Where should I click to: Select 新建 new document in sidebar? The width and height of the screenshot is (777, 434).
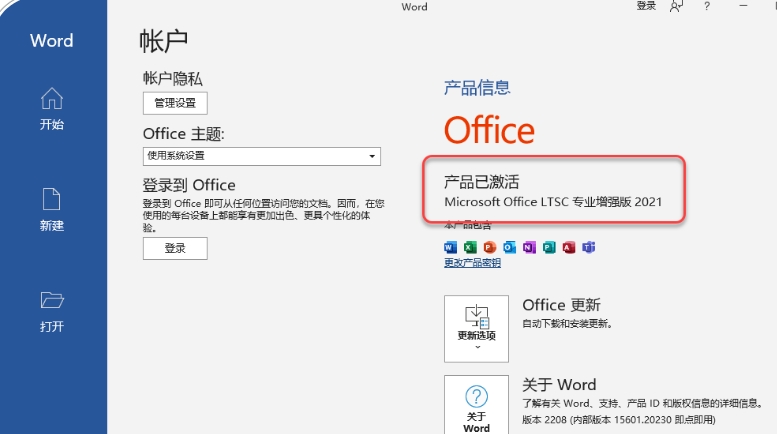coord(52,210)
